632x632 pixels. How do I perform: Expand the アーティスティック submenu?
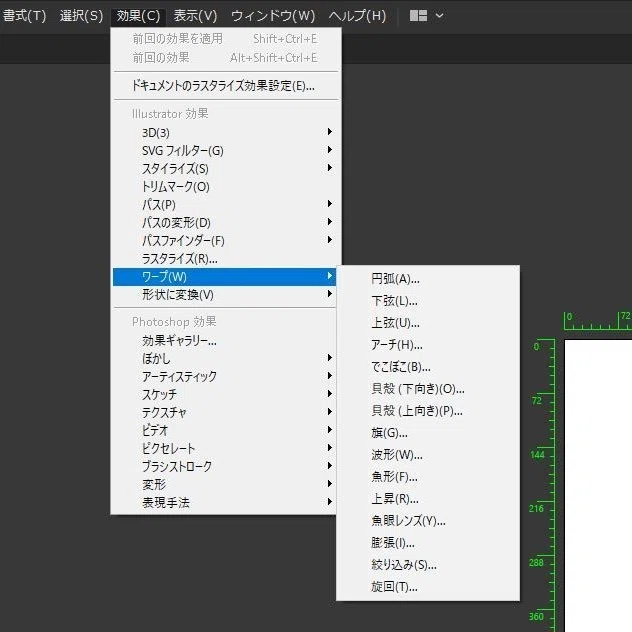click(226, 376)
